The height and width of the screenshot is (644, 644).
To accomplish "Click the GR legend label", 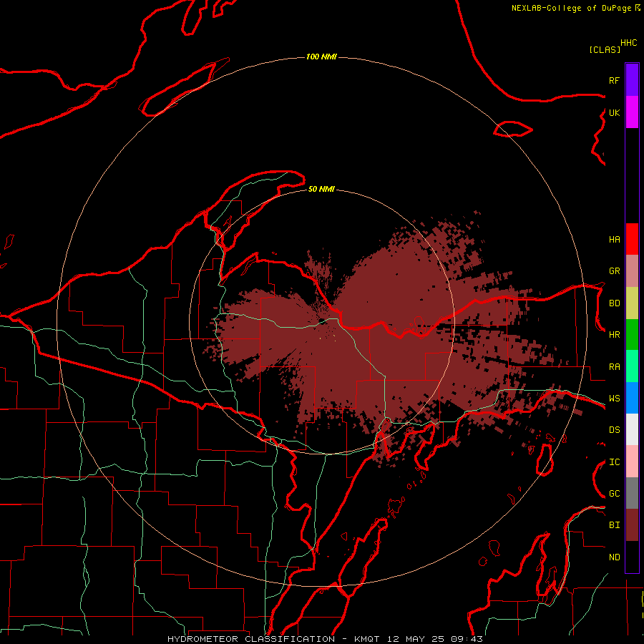I will tap(615, 271).
